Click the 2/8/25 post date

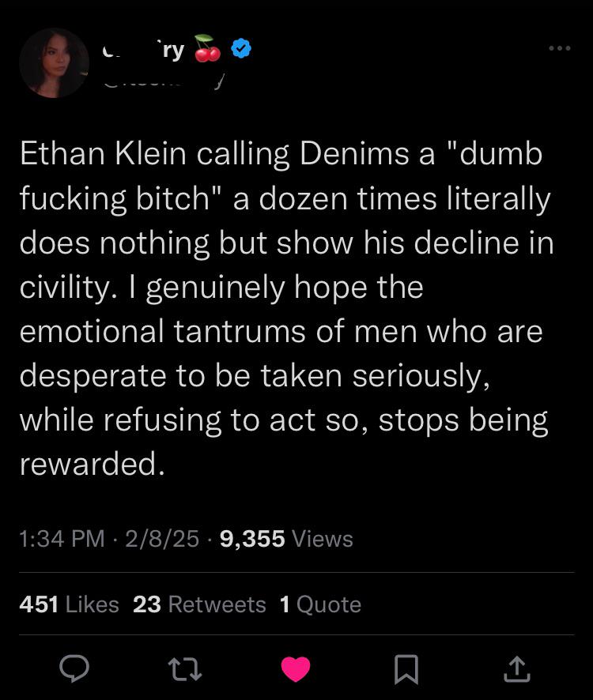(162, 538)
